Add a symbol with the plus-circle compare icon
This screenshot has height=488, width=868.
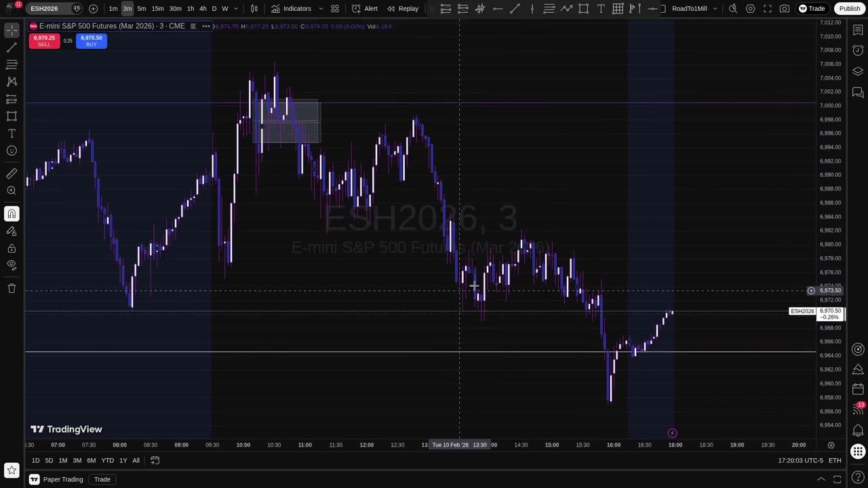tap(93, 9)
